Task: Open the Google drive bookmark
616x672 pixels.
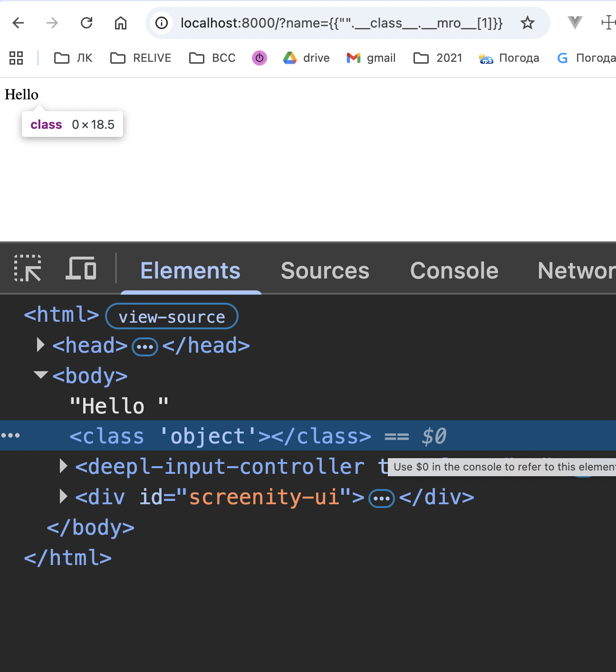Action: click(x=307, y=58)
